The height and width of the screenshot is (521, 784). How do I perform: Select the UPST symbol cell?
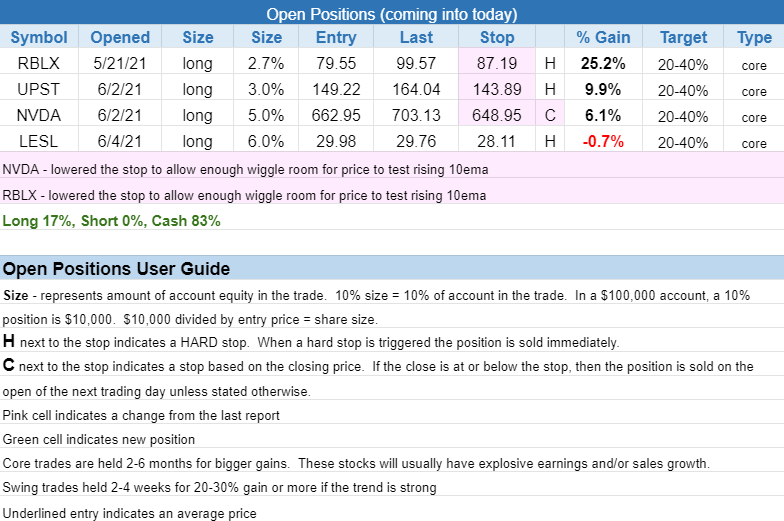39,90
